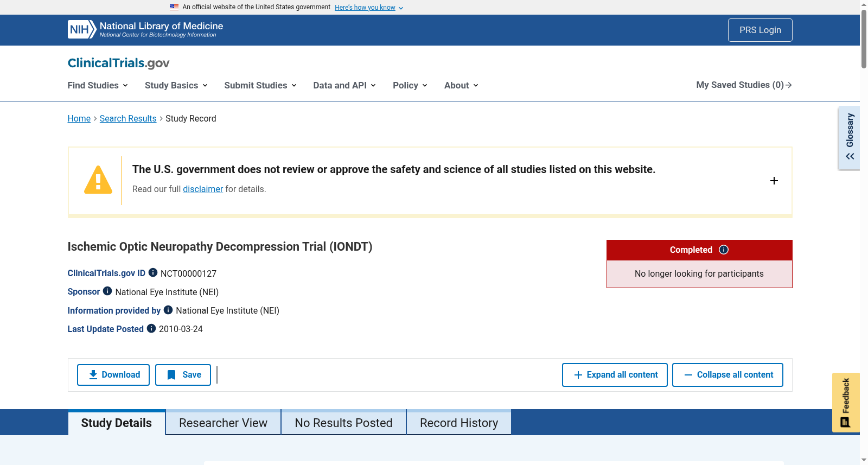Open the Find Studies dropdown menu
Viewport: 868px width, 465px height.
98,85
